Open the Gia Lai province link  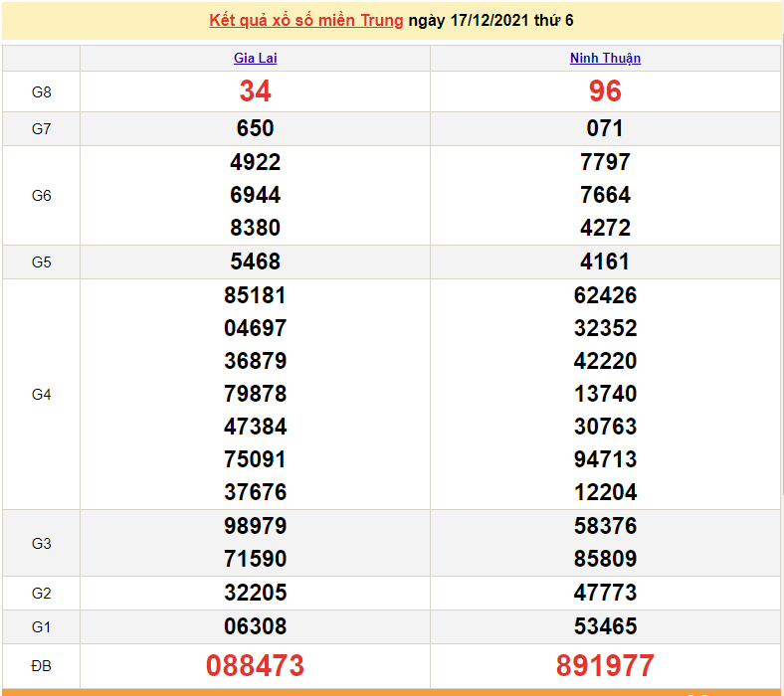point(255,59)
